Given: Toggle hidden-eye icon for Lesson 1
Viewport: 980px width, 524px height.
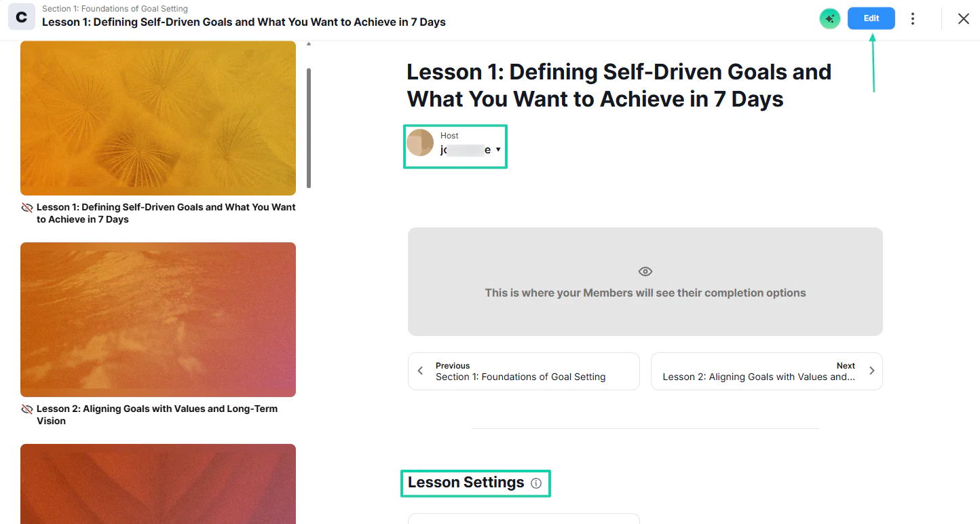Looking at the screenshot, I should click(x=27, y=208).
